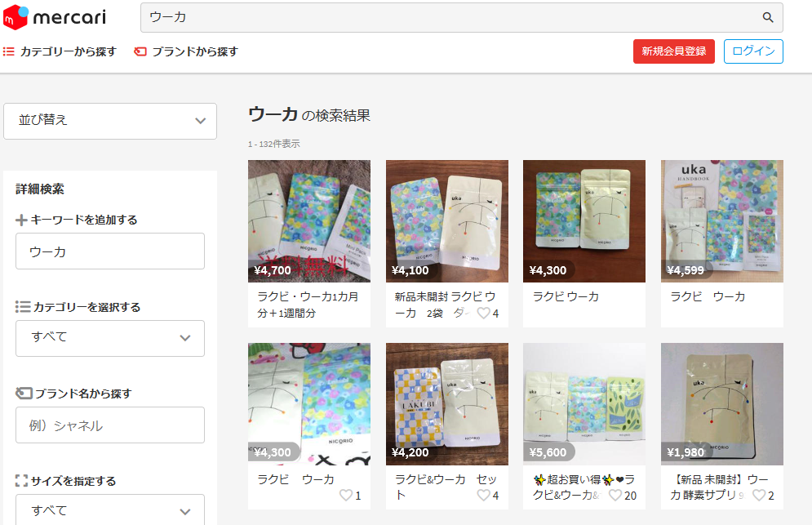The height and width of the screenshot is (525, 812).
Task: Like the 超お買い得 item heart with 20
Action: coord(615,495)
